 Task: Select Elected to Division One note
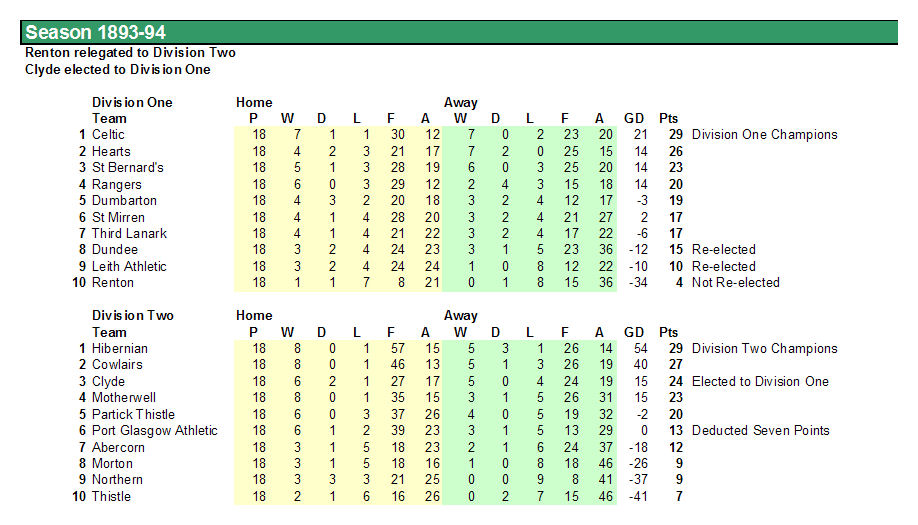761,382
